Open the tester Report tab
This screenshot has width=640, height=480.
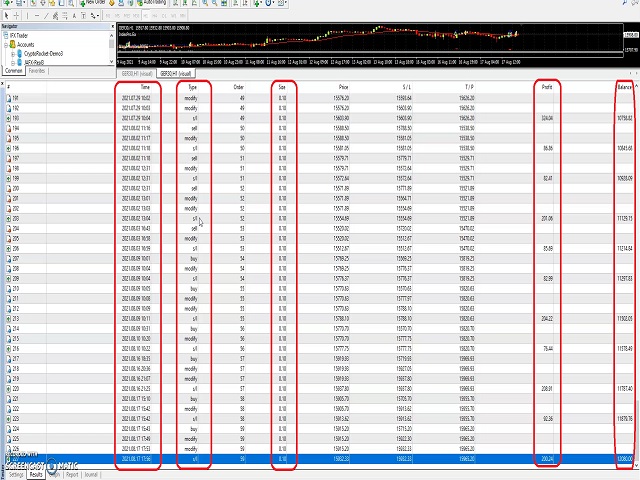click(x=72, y=475)
